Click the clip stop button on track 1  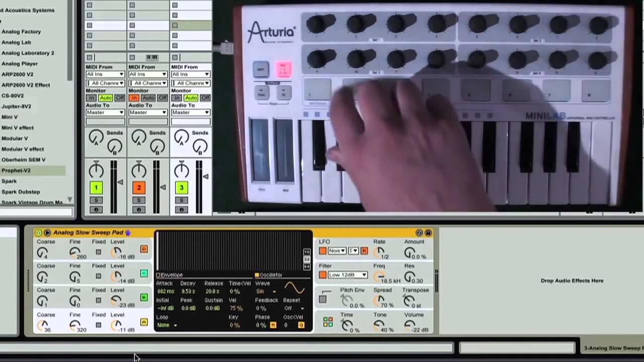(x=90, y=58)
